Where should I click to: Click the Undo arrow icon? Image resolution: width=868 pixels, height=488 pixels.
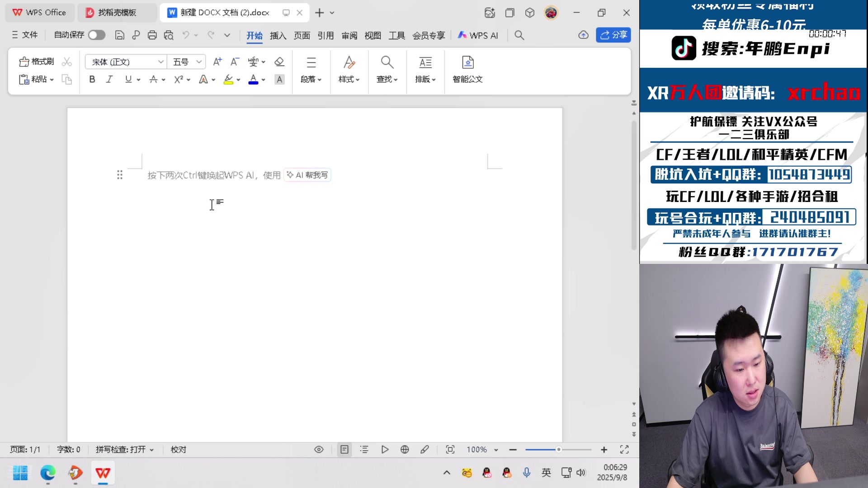(185, 35)
